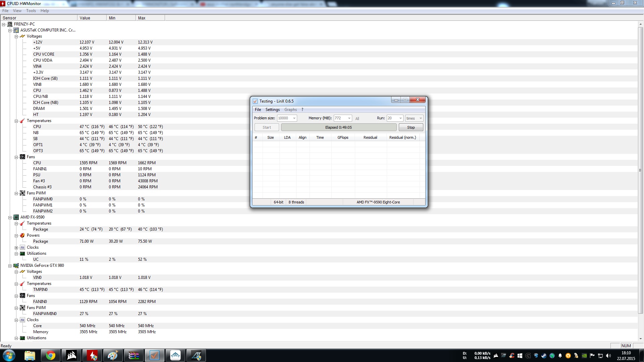Click the All memory link in LinX

click(357, 119)
